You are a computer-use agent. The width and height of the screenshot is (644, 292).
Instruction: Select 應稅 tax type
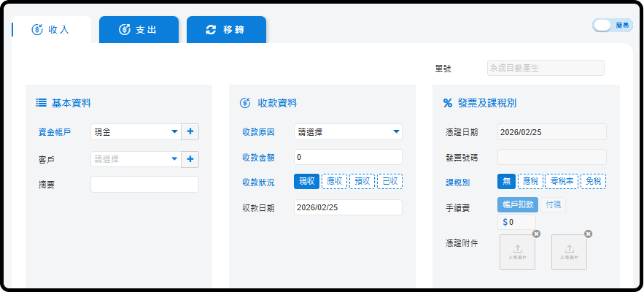click(531, 181)
